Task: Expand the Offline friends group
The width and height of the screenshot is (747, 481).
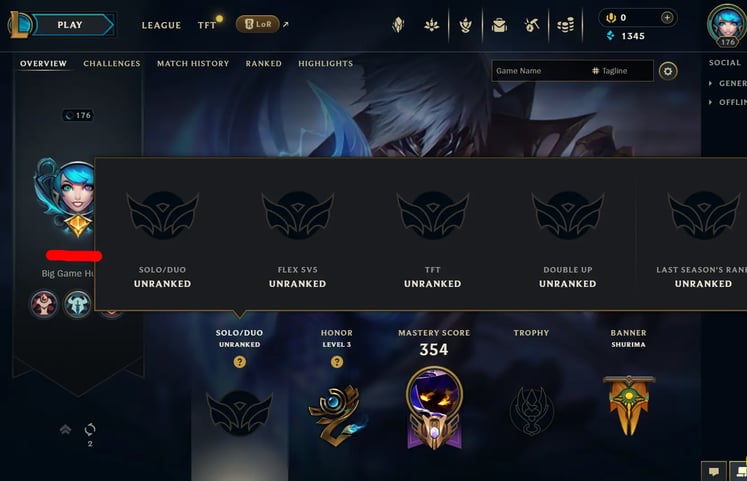Action: tap(728, 102)
